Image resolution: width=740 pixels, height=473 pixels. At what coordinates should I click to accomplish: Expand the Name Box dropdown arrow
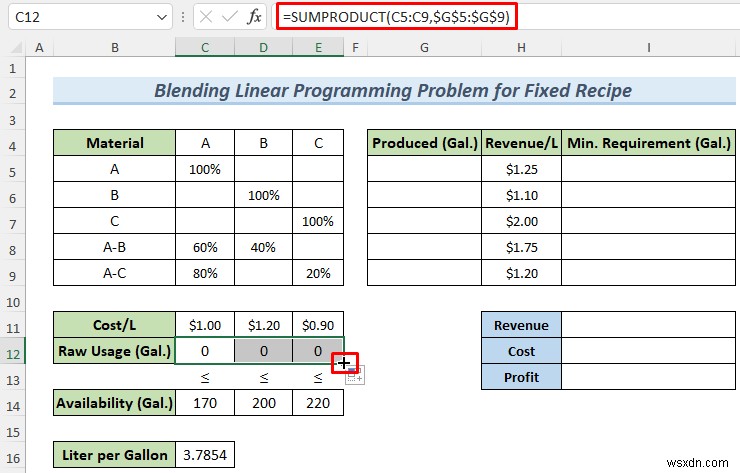pyautogui.click(x=162, y=17)
